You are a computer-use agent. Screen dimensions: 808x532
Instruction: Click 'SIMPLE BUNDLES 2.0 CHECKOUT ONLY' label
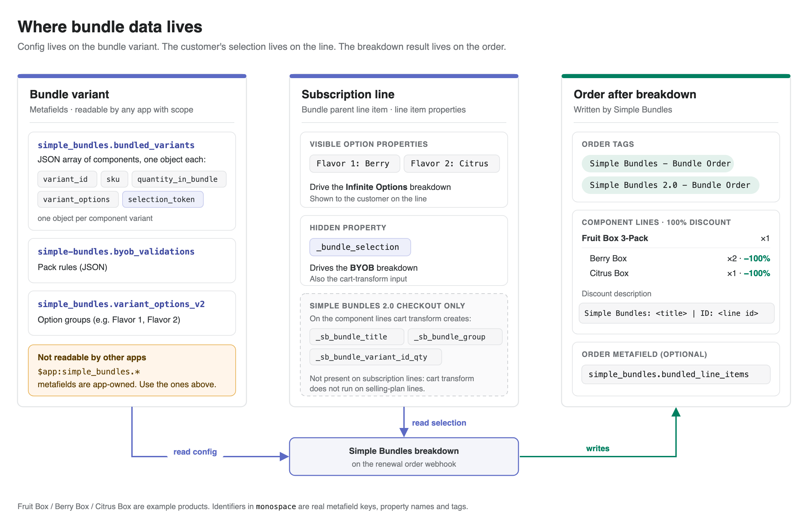[x=388, y=306]
